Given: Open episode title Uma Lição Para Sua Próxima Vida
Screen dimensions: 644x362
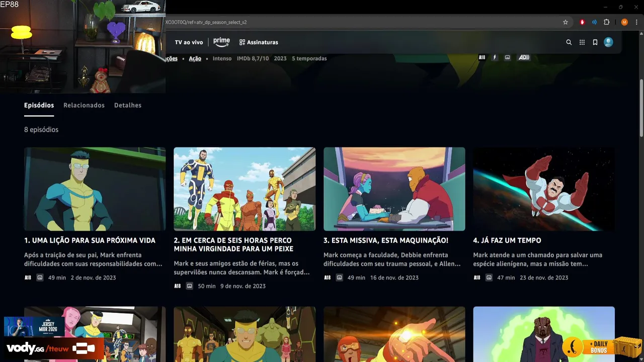Looking at the screenshot, I should pos(90,240).
